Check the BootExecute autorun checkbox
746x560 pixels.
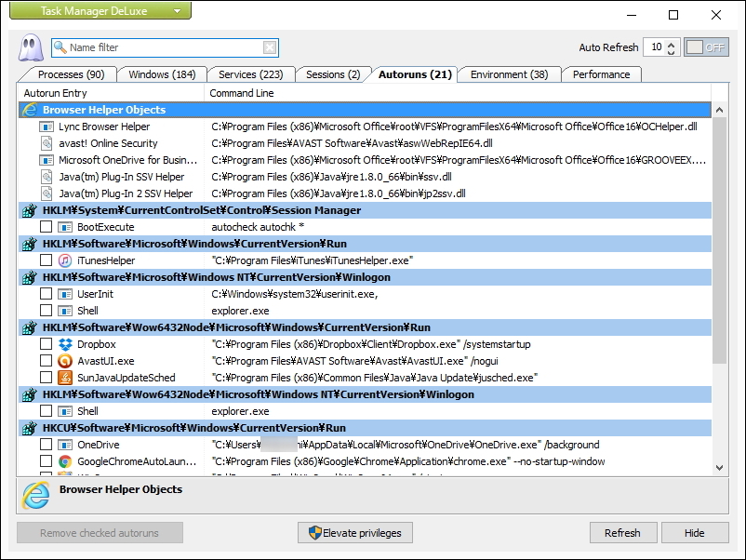[47, 226]
